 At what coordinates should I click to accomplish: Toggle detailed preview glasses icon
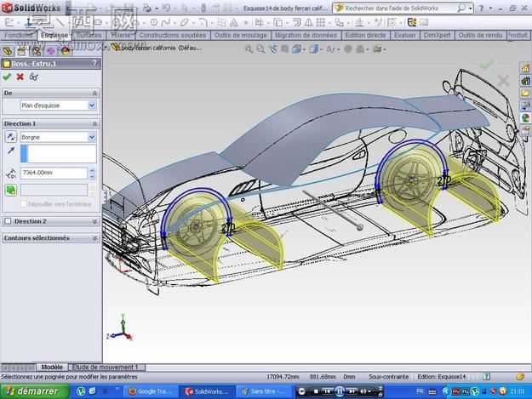(x=33, y=77)
